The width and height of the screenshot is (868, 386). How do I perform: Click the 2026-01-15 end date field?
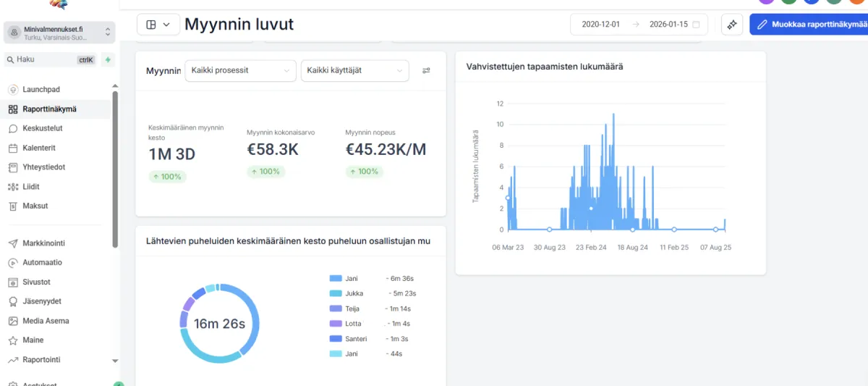point(668,24)
